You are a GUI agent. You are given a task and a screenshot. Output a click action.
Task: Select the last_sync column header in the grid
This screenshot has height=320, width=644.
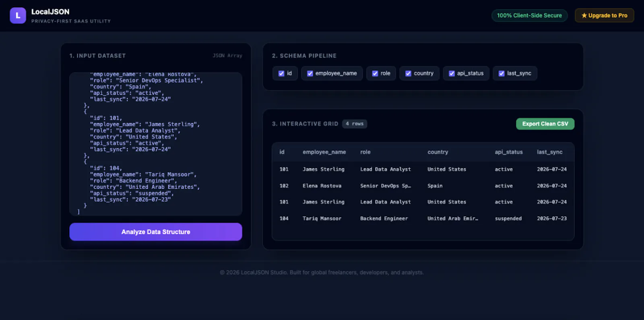click(x=549, y=152)
